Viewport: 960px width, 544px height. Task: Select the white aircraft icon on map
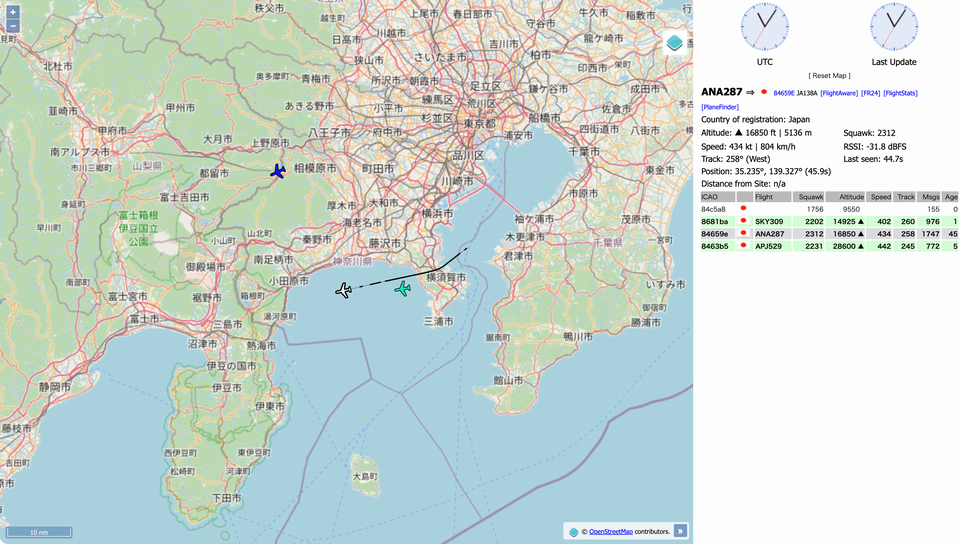point(344,290)
